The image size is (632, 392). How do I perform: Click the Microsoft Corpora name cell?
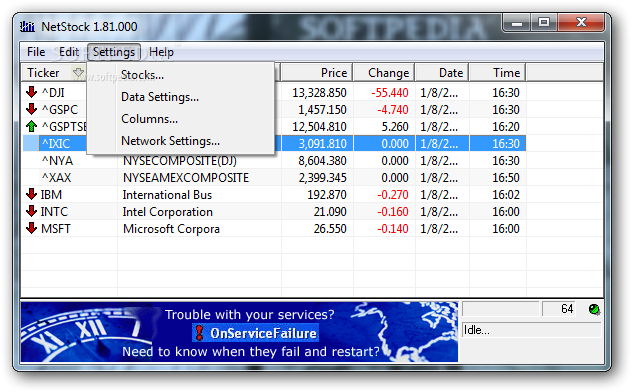coord(171,229)
